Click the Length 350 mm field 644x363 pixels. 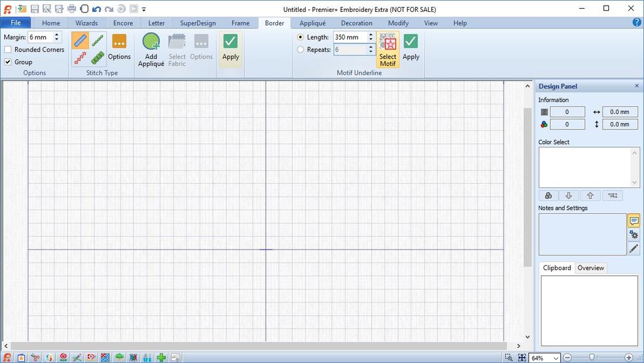coord(350,37)
